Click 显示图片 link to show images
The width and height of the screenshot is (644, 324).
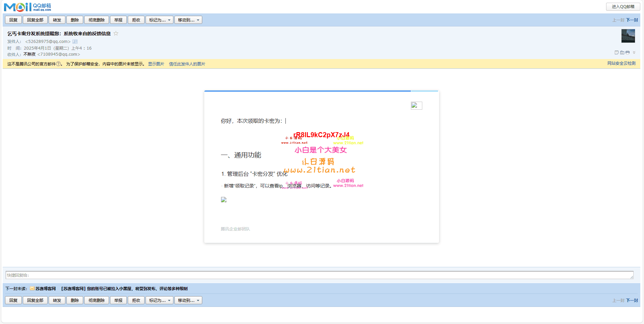(156, 64)
